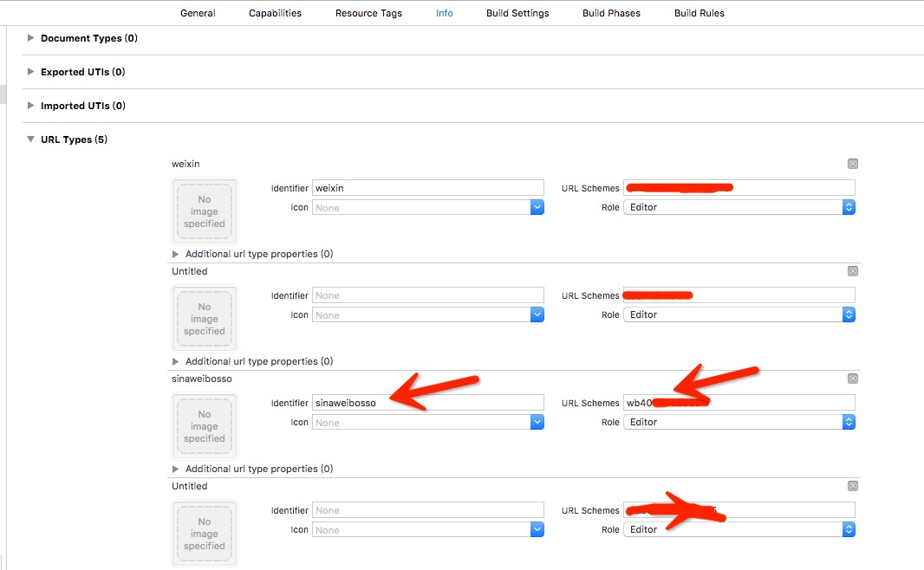The image size is (924, 570).
Task: Click image well of first Untitled type
Action: pos(205,319)
